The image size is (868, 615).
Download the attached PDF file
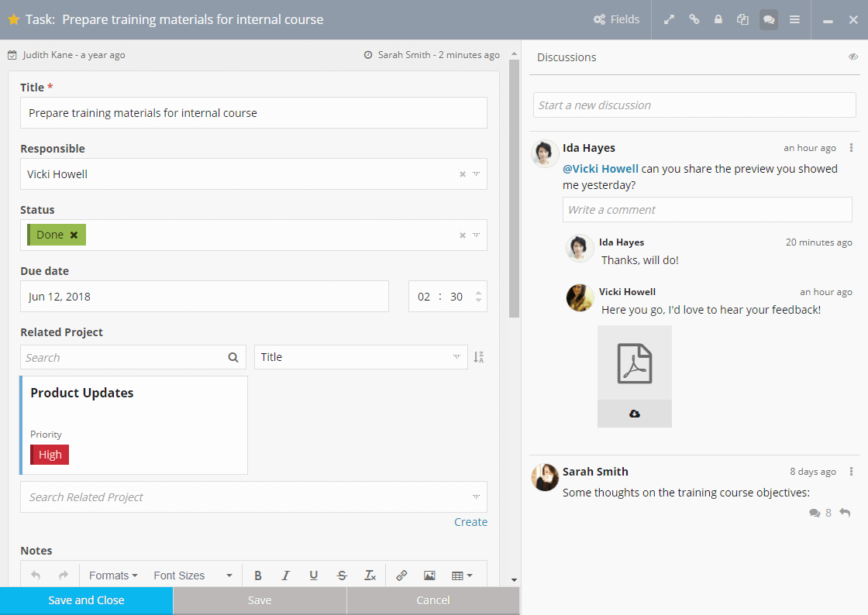[634, 414]
